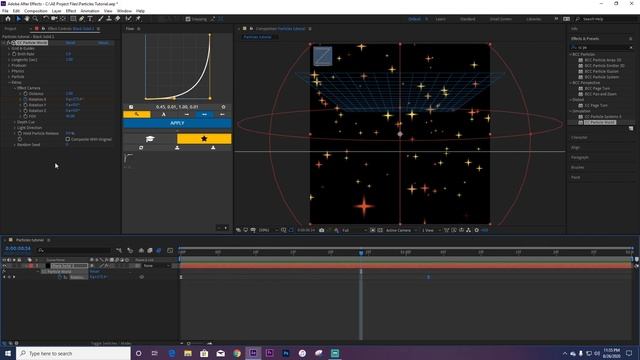Click the black color swatch of Black Solid layer
This screenshot has width=640, height=360.
tap(48, 266)
